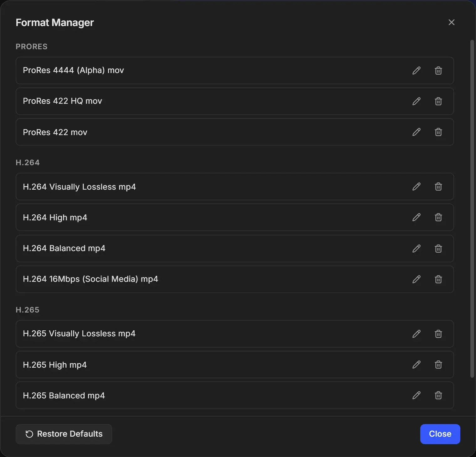The image size is (476, 457).
Task: Edit the ProRes 422 HQ mov format
Action: coord(416,101)
